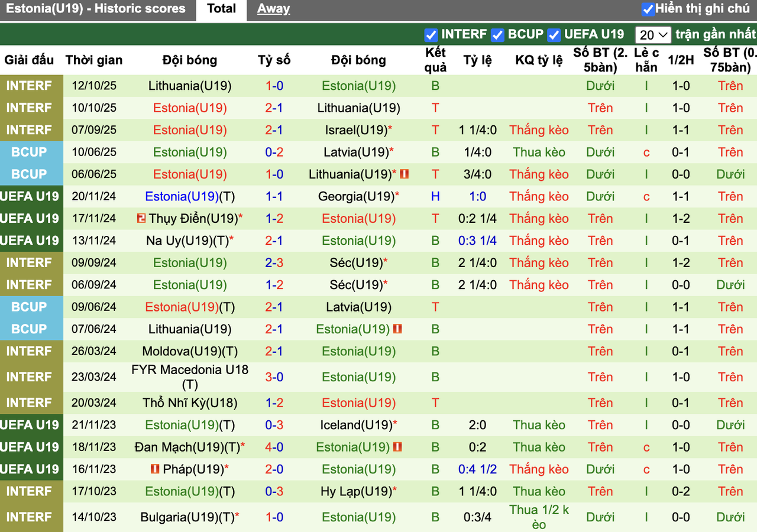Click half-time score 0-2 on Hy Lạp row

tap(681, 492)
